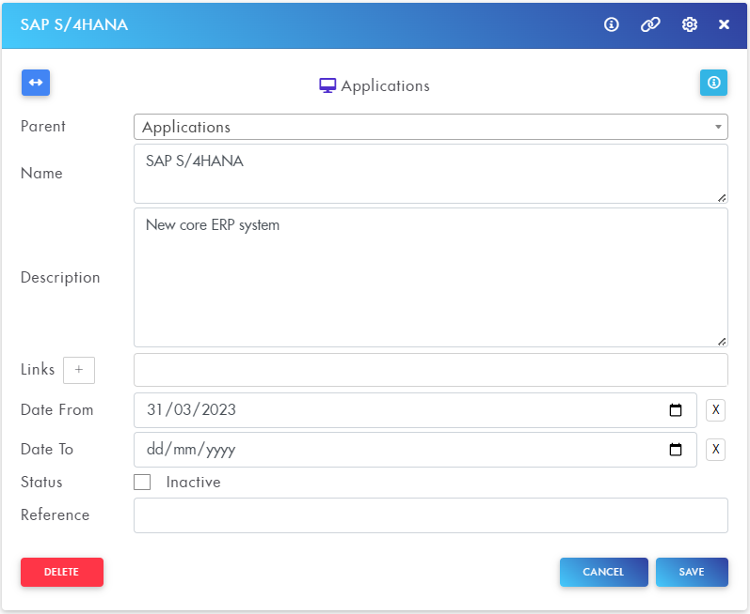The width and height of the screenshot is (750, 614).
Task: Click into the Description text area
Action: coord(430,277)
